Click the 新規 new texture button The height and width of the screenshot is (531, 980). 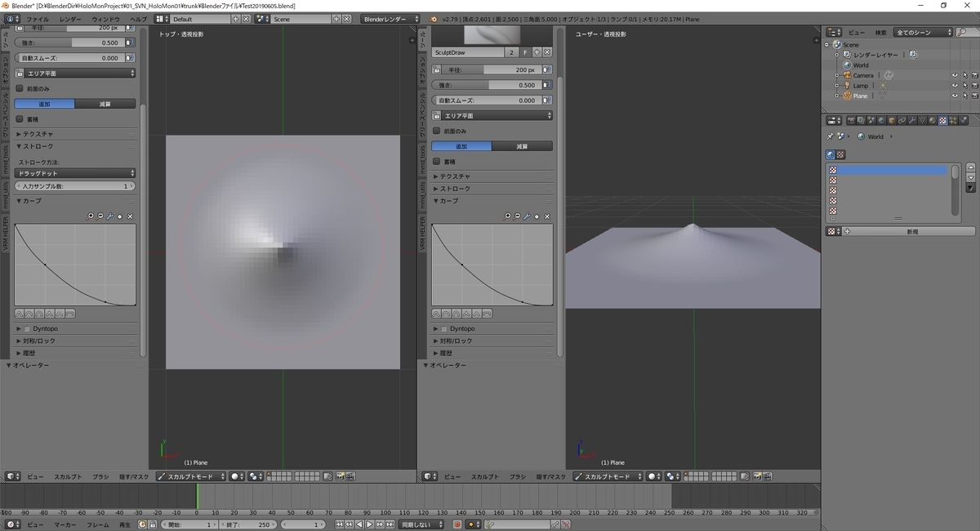click(912, 232)
